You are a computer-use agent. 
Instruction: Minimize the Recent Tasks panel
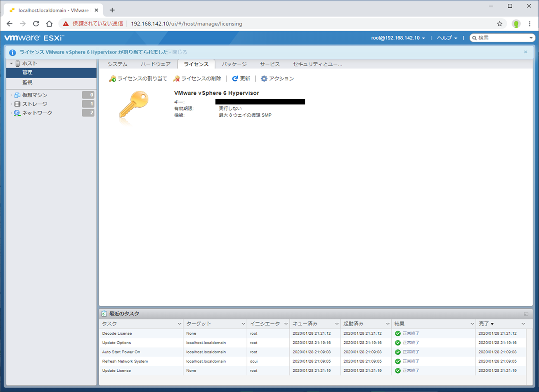point(526,314)
